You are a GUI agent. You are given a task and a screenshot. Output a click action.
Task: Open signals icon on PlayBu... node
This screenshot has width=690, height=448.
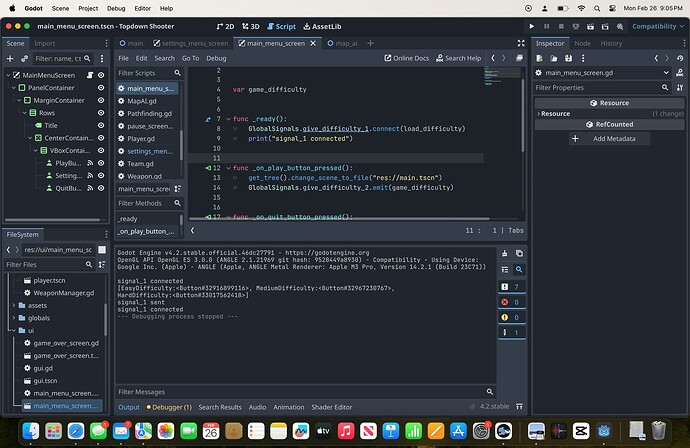[90, 163]
